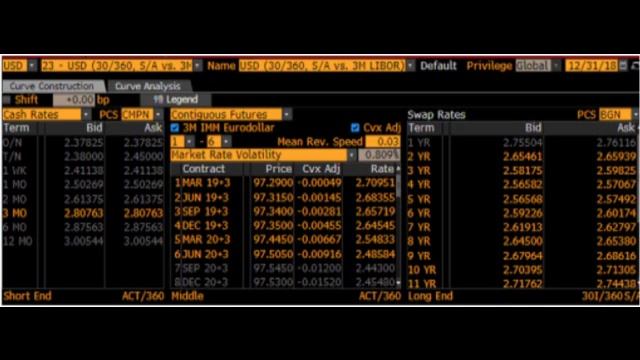Select the 10 YR swap rate term
The height and width of the screenshot is (360, 640).
click(x=422, y=270)
